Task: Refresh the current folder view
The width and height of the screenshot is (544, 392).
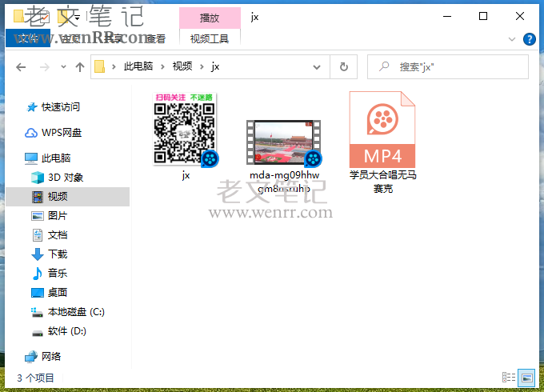Action: (x=343, y=66)
